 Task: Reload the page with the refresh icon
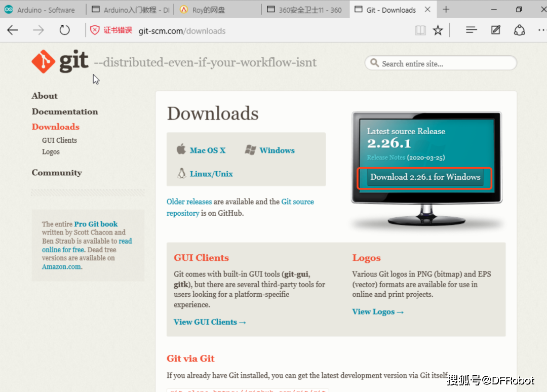64,30
